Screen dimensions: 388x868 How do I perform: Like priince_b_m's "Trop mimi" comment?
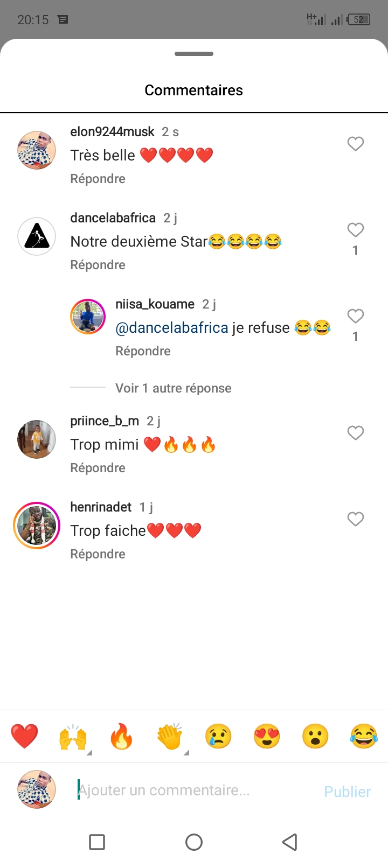(x=355, y=433)
